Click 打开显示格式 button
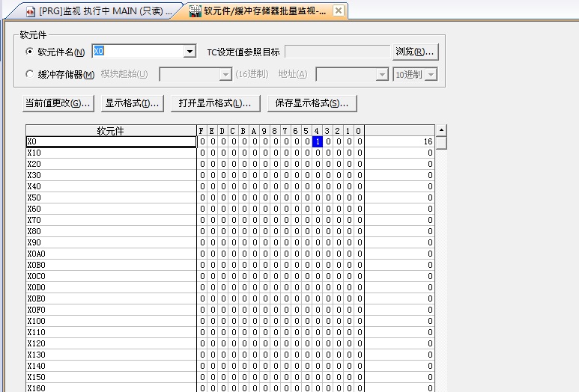 (x=215, y=103)
